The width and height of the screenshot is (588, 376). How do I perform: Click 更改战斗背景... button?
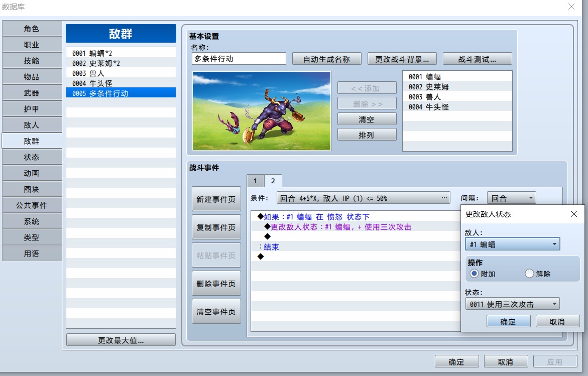coord(402,59)
